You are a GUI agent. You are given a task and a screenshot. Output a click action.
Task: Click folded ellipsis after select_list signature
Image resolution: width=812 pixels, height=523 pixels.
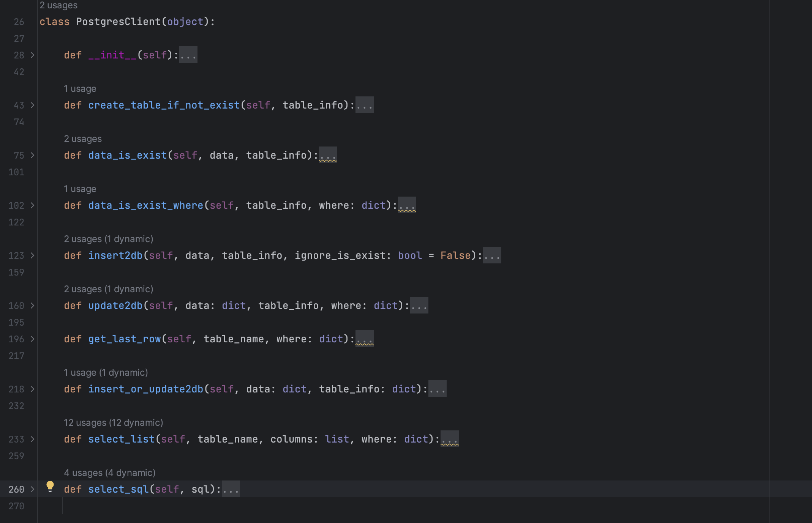[450, 439]
